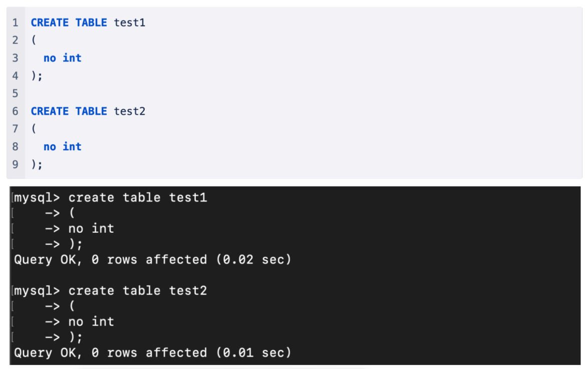Click the (0.01 sec) timing in terminal
Screen dimensions: 588x369
(x=253, y=353)
